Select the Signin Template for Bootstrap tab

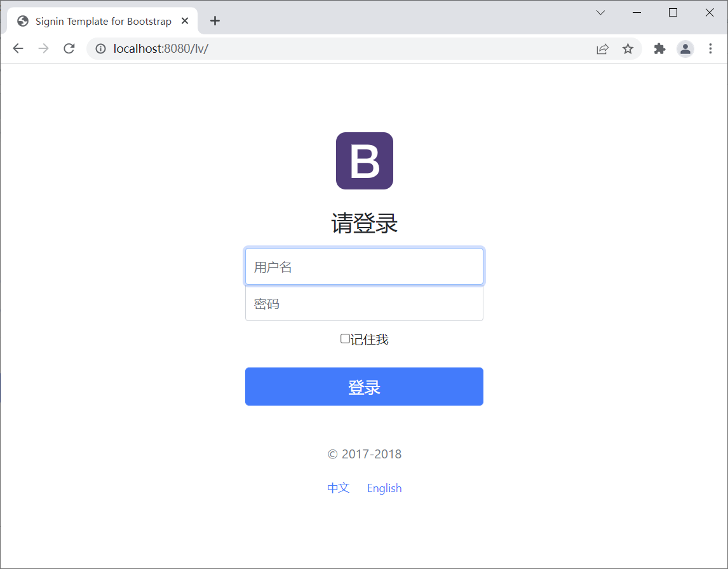(x=102, y=21)
